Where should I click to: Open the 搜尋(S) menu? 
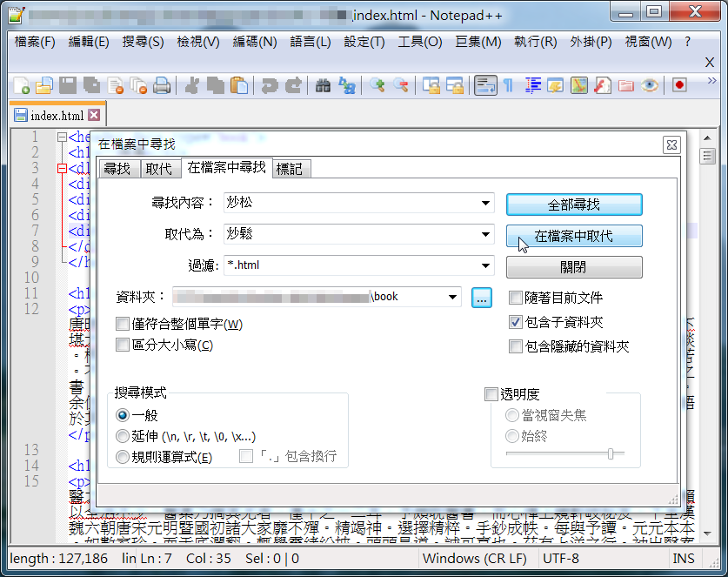143,42
